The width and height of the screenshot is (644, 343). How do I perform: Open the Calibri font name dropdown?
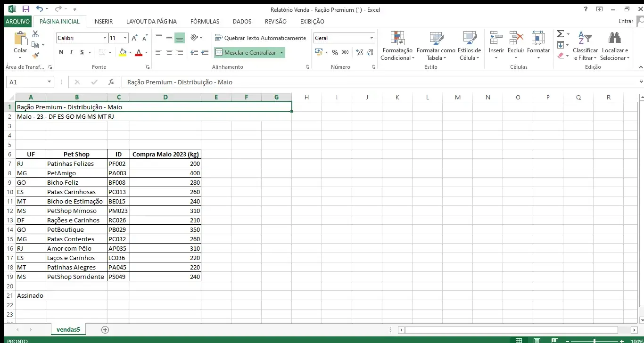coord(105,38)
